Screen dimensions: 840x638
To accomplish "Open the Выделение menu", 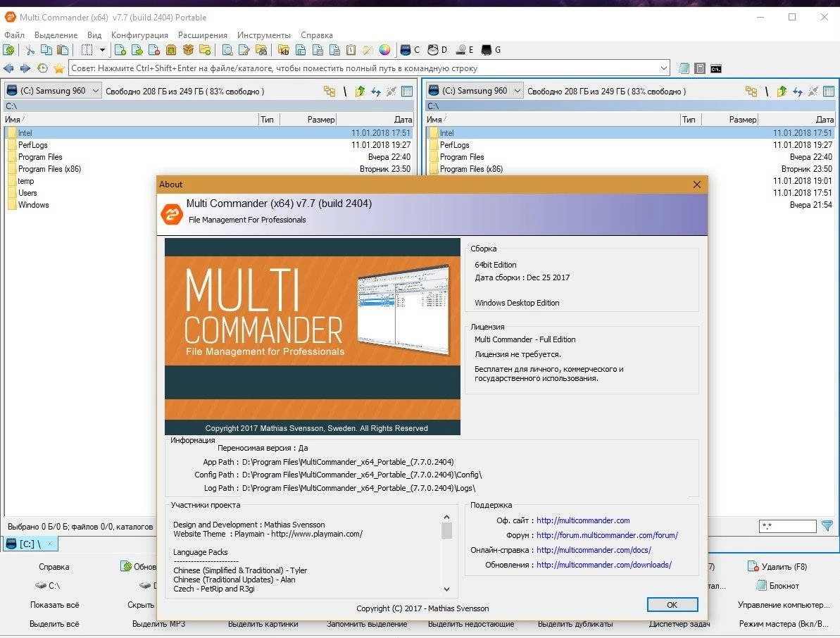I will click(56, 35).
